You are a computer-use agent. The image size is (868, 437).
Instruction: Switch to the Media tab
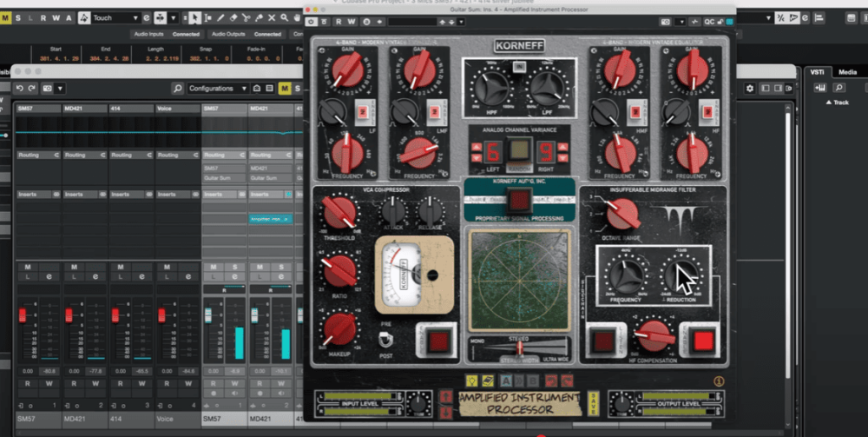[x=847, y=72]
